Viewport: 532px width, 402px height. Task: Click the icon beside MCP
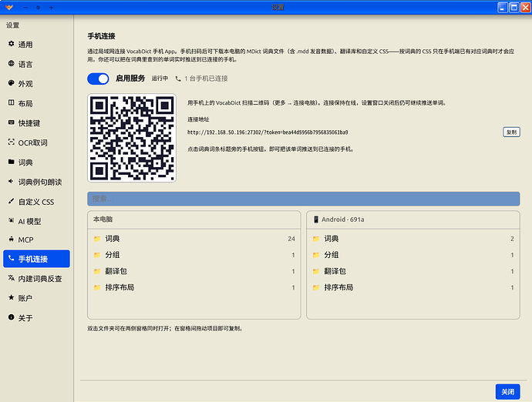point(12,239)
